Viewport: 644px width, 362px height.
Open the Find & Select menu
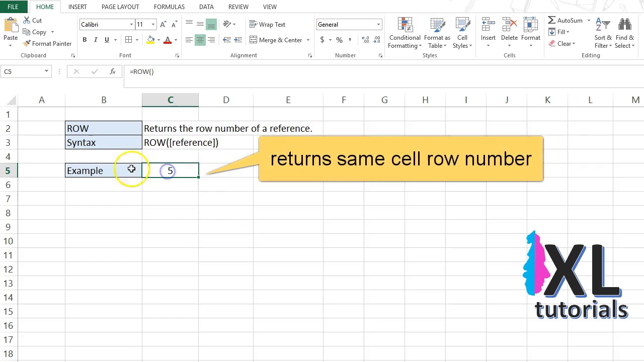point(624,33)
